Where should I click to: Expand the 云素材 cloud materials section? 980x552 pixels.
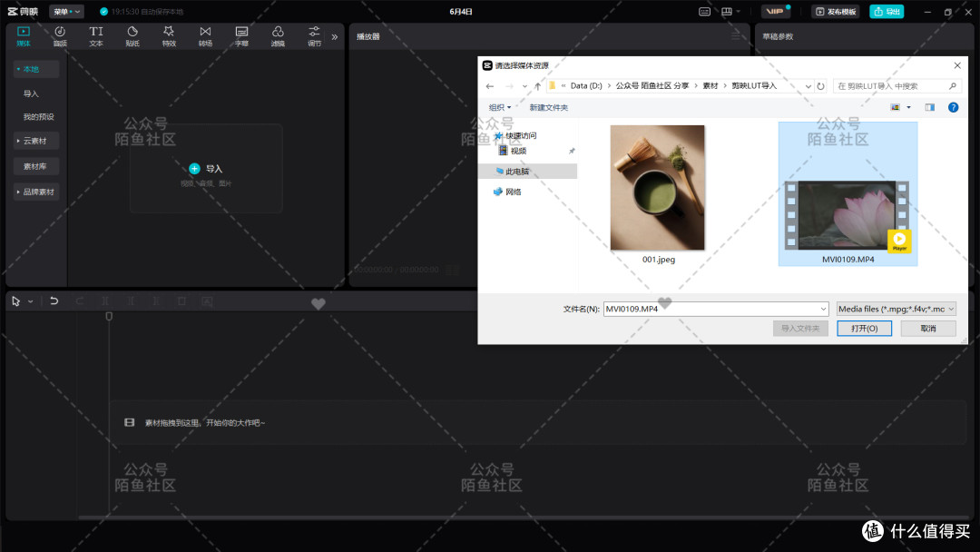point(36,142)
